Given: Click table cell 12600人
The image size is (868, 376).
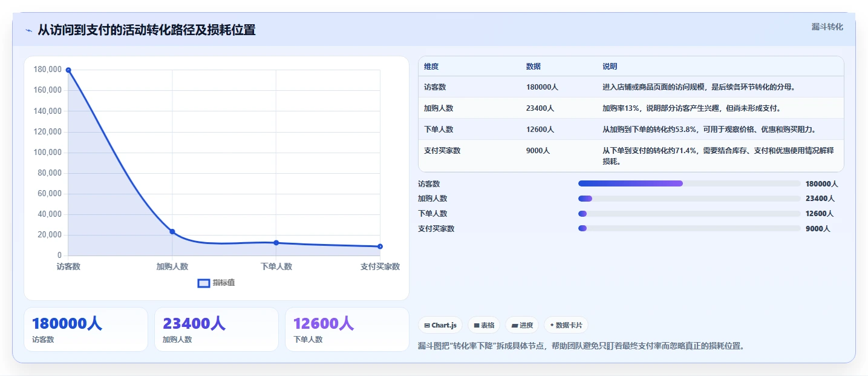Looking at the screenshot, I should [x=540, y=130].
